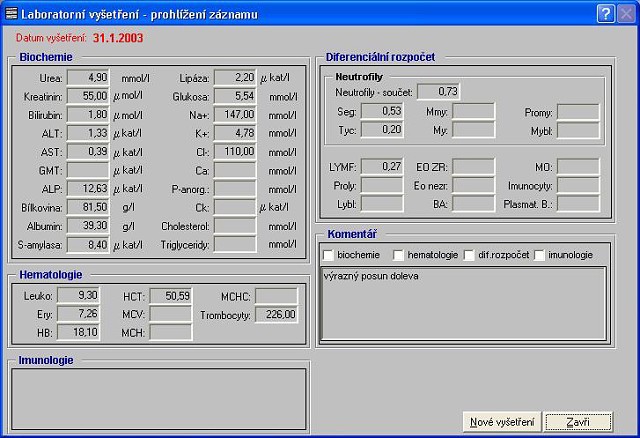Click the empty BA field
The height and width of the screenshot is (438, 640).
coord(473,204)
